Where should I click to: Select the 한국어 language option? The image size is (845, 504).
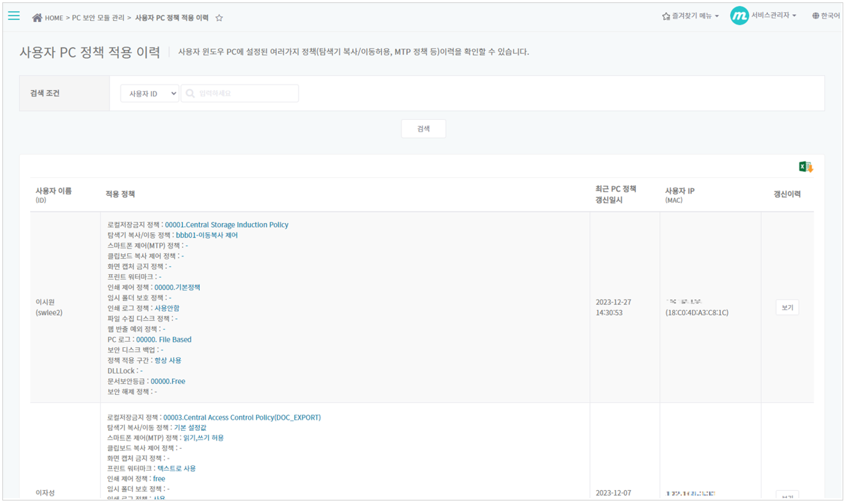point(830,16)
